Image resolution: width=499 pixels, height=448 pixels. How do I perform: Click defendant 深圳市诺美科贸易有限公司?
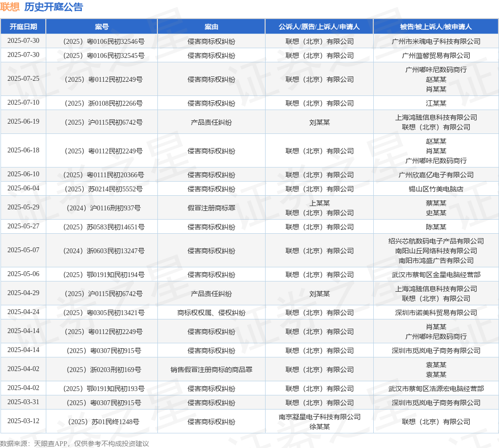click(x=436, y=313)
